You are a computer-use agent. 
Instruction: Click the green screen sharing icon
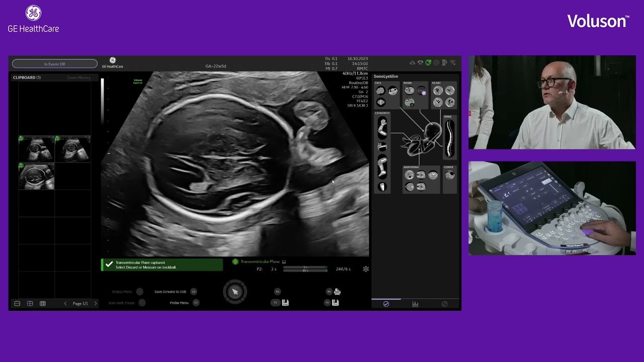point(428,63)
